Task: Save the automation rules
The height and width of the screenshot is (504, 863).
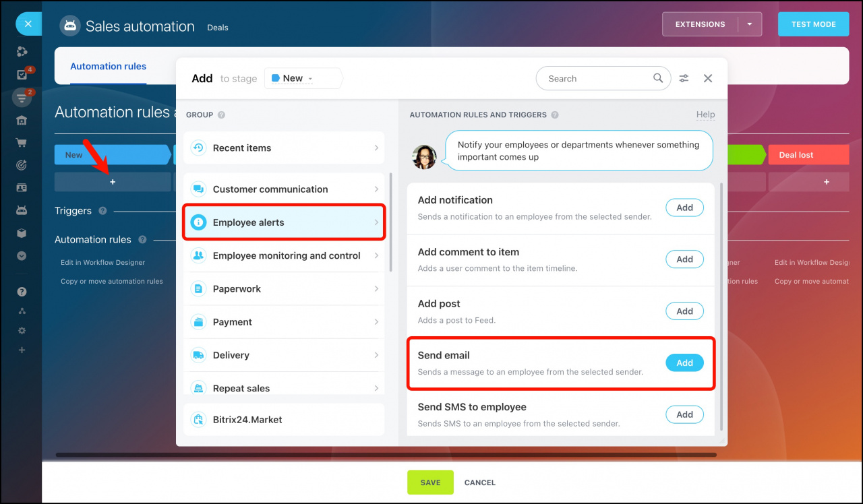Action: coord(430,482)
